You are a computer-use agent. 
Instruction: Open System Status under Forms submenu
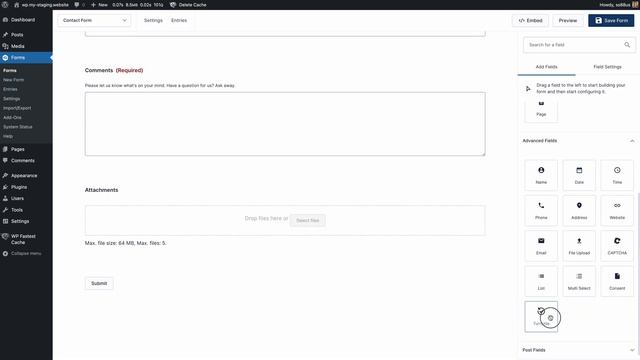(x=18, y=127)
